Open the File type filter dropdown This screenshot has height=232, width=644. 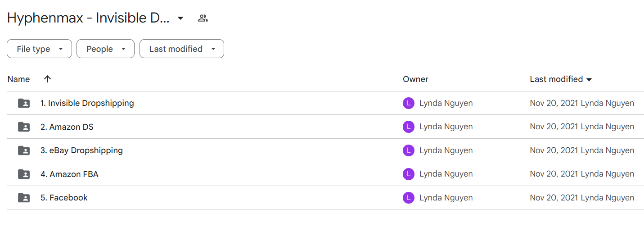[39, 49]
